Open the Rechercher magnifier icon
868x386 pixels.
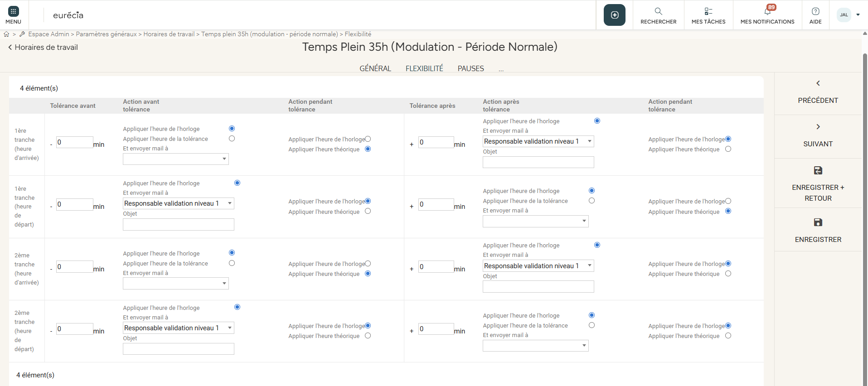click(658, 11)
